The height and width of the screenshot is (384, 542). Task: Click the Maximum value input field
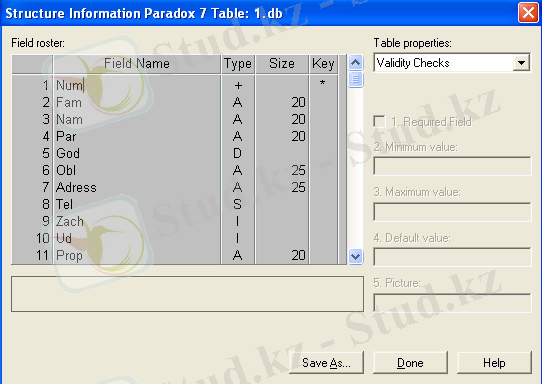pos(452,212)
